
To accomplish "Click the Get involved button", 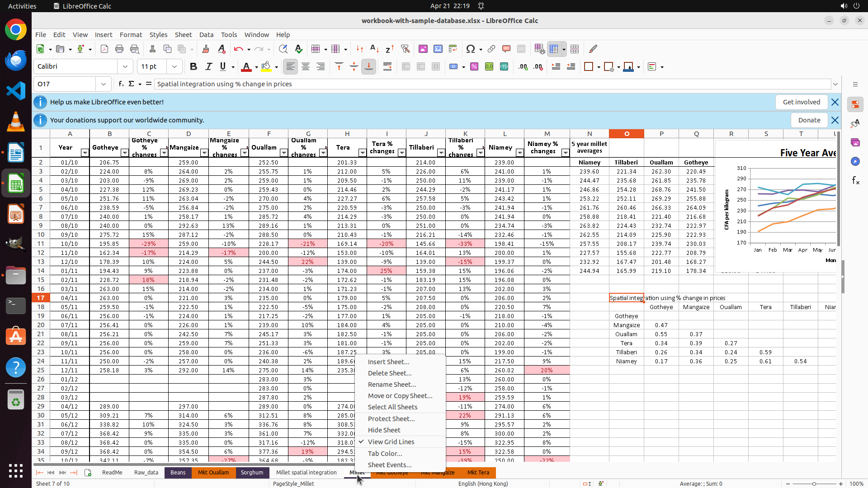I will pos(801,102).
